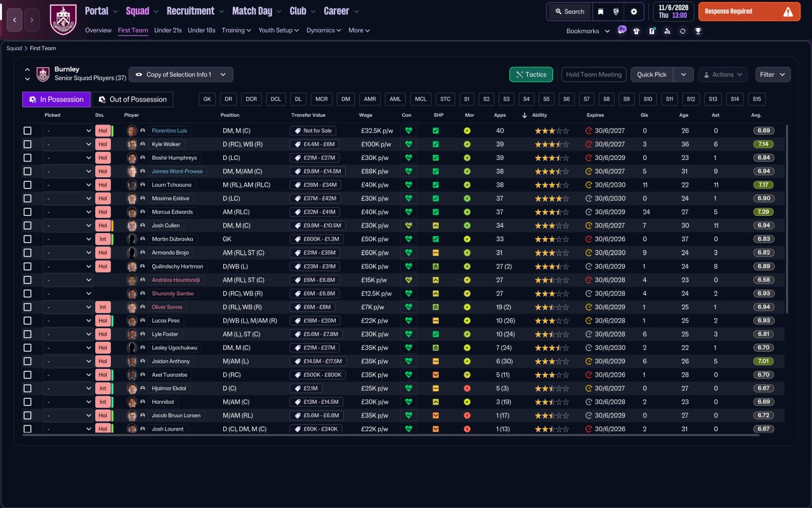Click the vertical scrollbar of the squad list
This screenshot has width=812, height=508.
click(787, 219)
